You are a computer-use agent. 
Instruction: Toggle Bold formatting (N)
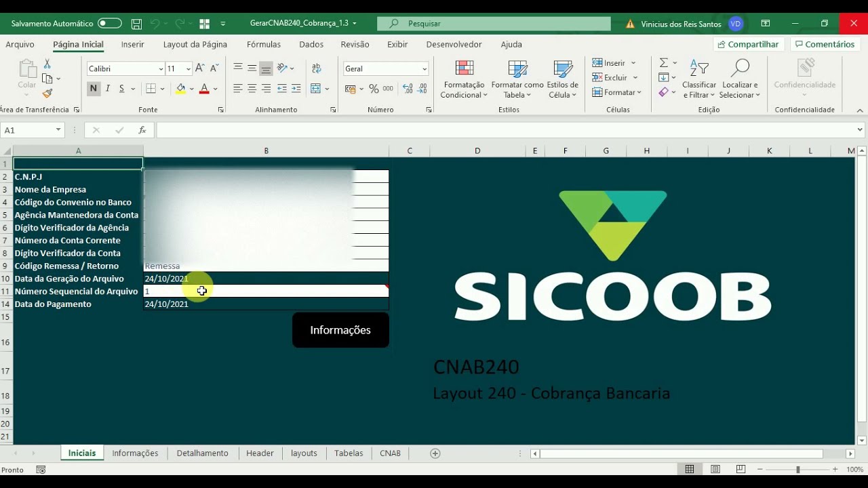click(x=94, y=89)
